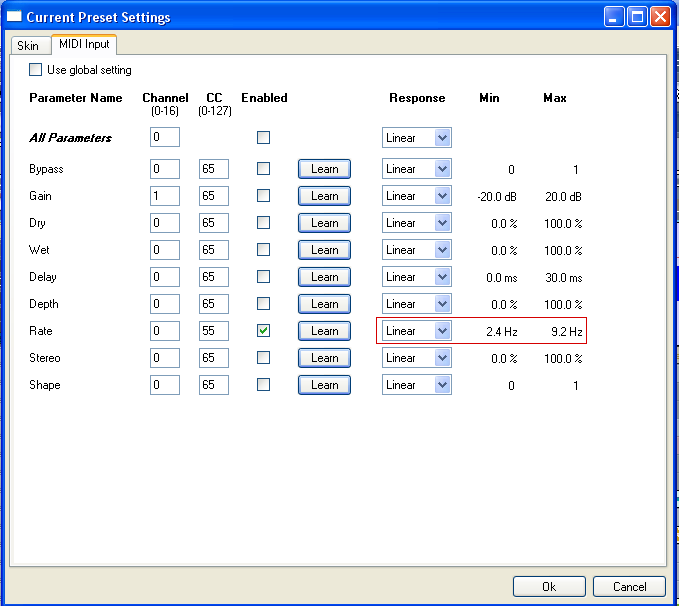This screenshot has height=606, width=679.
Task: Focus Shape CC number field
Action: tap(214, 385)
